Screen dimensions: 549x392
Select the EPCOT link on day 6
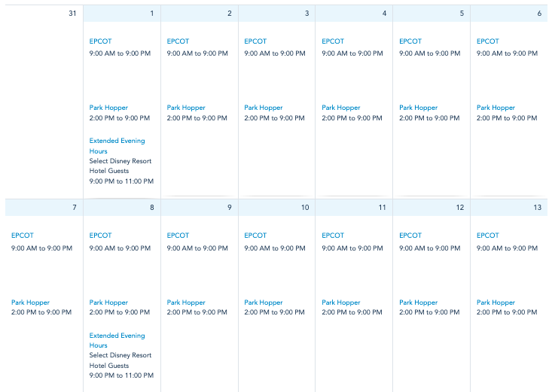pyautogui.click(x=488, y=41)
